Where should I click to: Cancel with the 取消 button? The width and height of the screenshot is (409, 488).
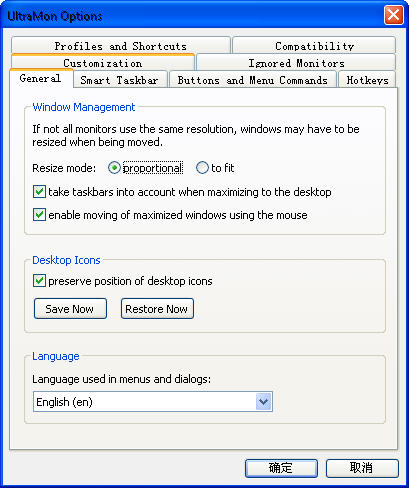click(362, 468)
